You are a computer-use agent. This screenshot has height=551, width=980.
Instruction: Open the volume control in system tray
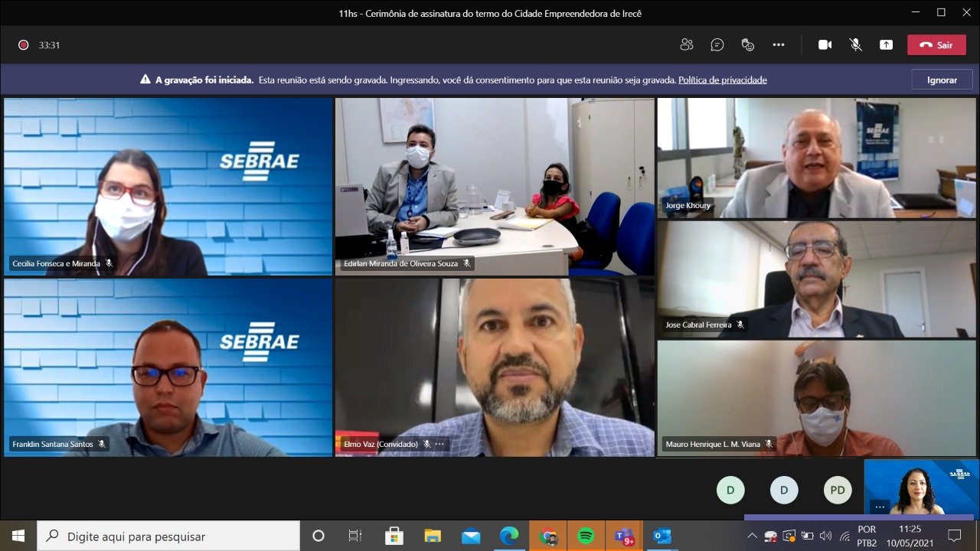click(x=825, y=536)
